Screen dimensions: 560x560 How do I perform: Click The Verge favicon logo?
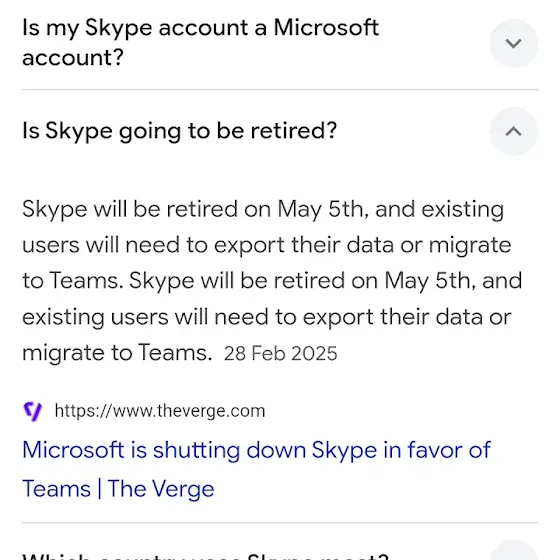coord(32,411)
